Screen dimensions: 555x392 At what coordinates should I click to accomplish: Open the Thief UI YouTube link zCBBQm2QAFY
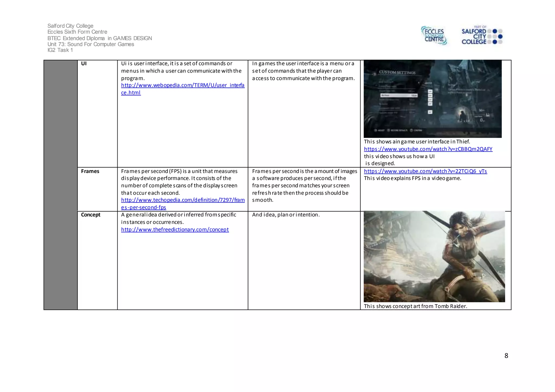point(428,149)
